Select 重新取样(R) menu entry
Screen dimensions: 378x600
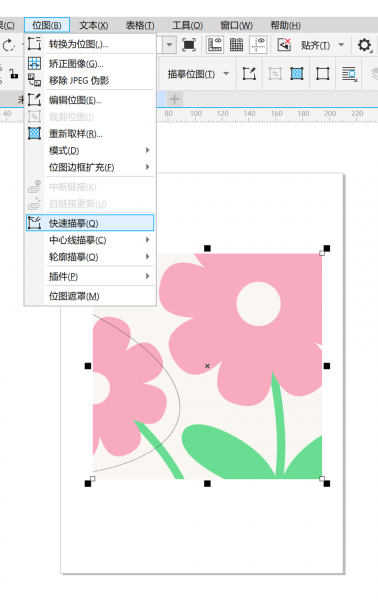point(90,134)
